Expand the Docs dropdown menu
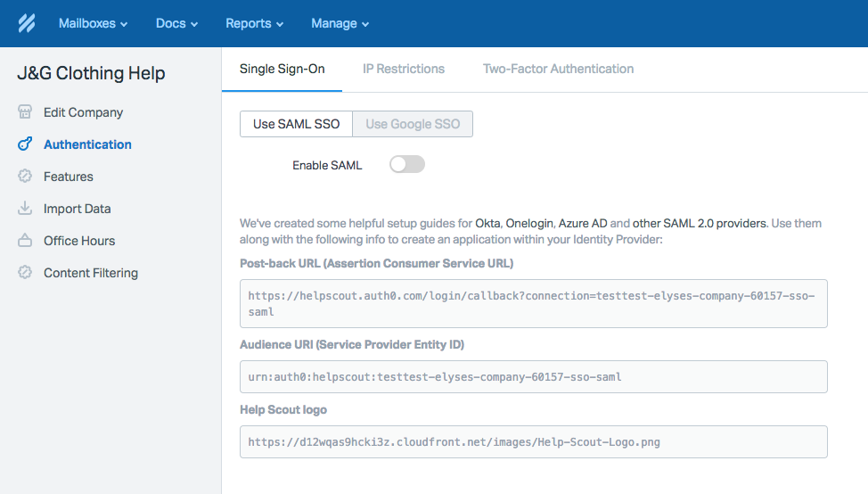Viewport: 868px width, 494px height. (176, 23)
